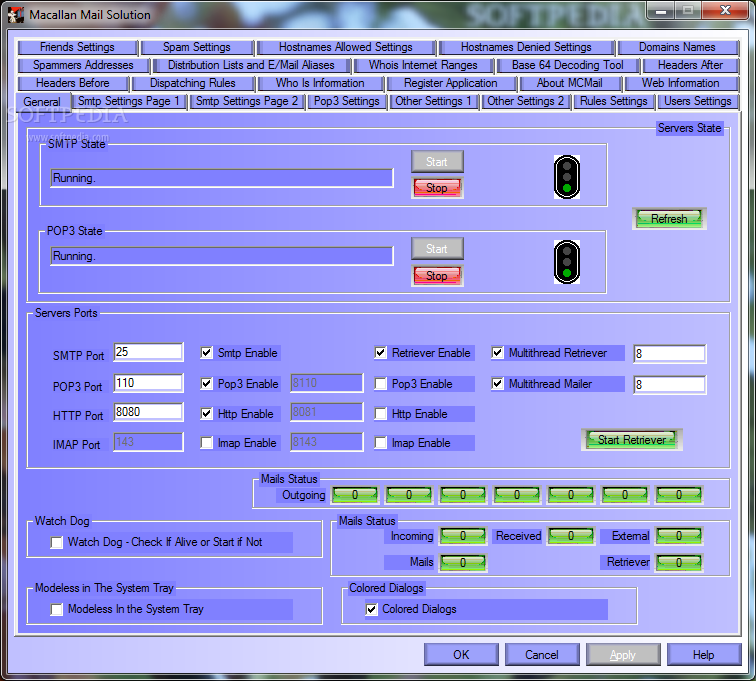The image size is (756, 681).
Task: Switch to the Headers Before tab
Action: pos(73,83)
